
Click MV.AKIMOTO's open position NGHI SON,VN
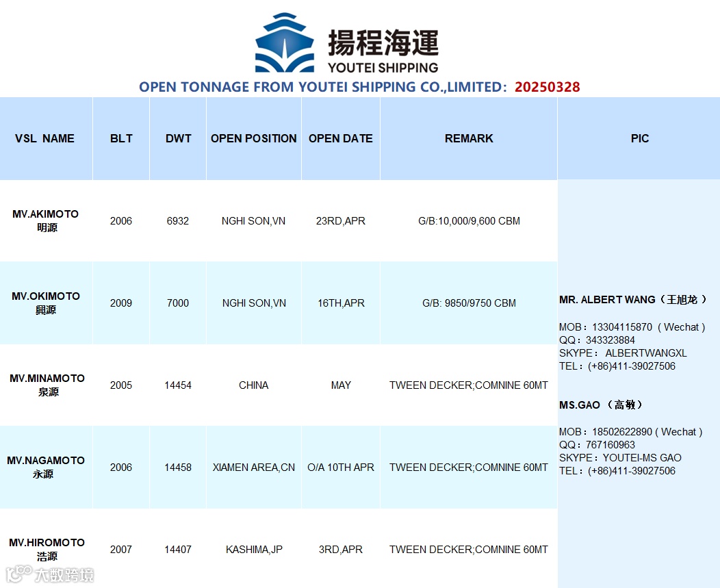click(x=253, y=221)
